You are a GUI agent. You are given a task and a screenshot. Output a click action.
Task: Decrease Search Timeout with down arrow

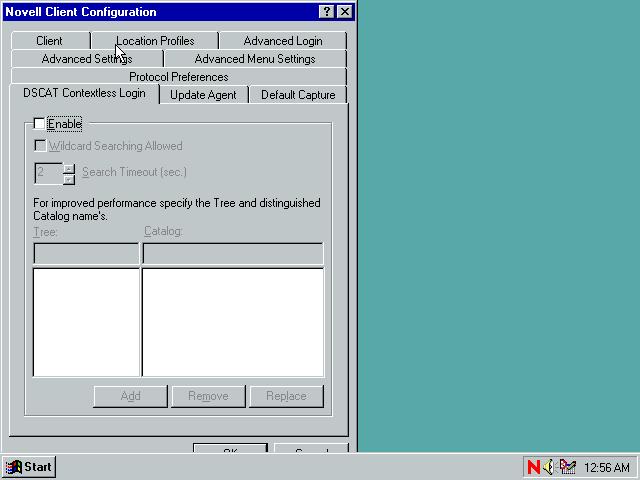tap(69, 179)
